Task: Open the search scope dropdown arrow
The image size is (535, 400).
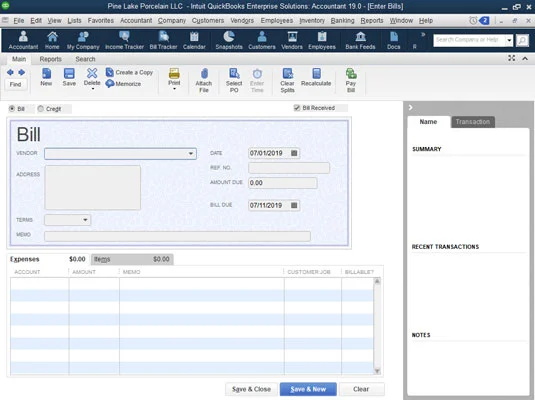Action: click(509, 40)
